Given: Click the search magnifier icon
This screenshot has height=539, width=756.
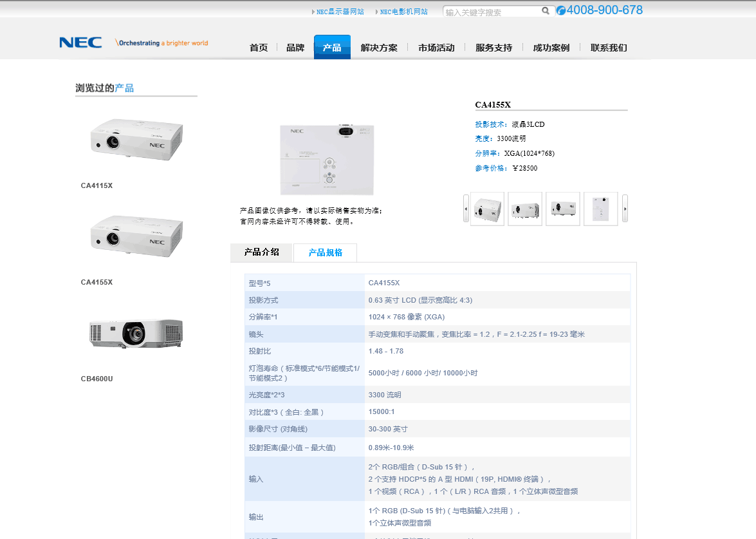Looking at the screenshot, I should [x=545, y=11].
